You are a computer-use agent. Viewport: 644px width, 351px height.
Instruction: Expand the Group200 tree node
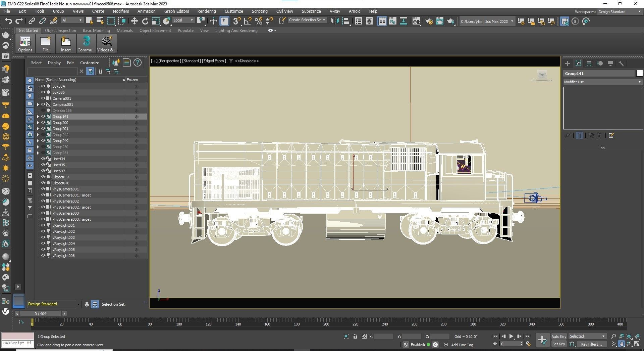tap(38, 123)
